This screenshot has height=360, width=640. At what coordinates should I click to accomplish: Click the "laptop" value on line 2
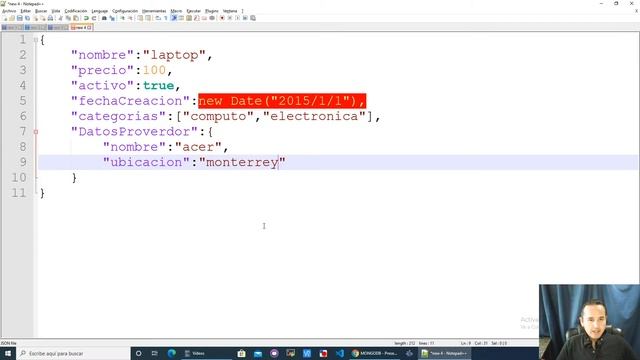(174, 55)
